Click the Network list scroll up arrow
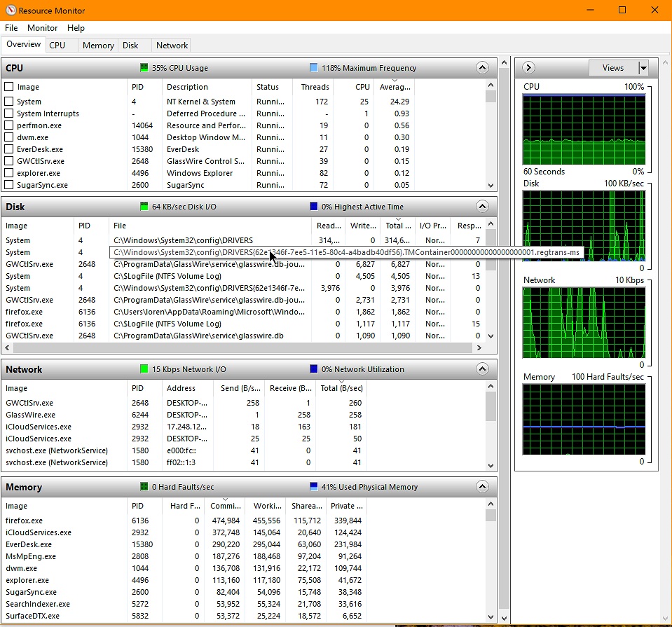This screenshot has width=672, height=627. [491, 387]
